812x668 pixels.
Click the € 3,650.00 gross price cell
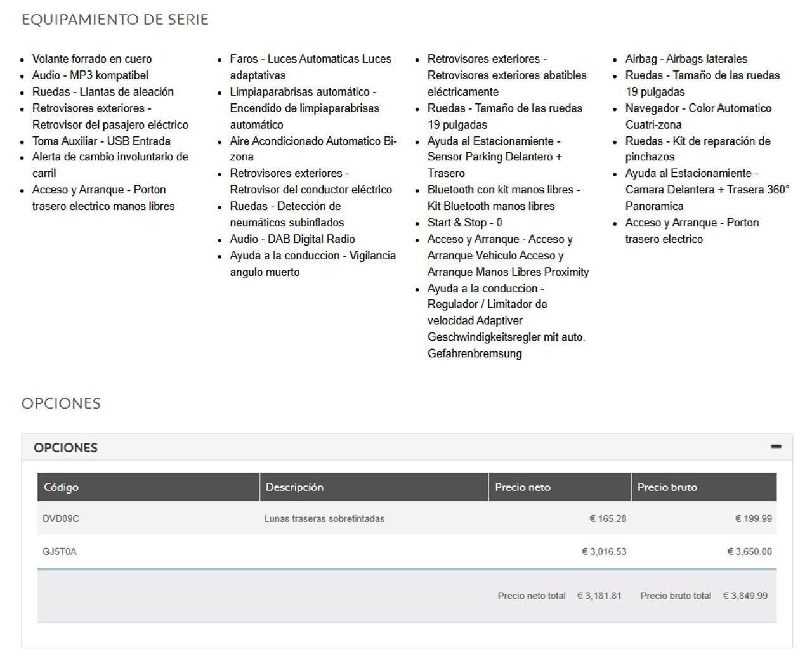pos(750,552)
